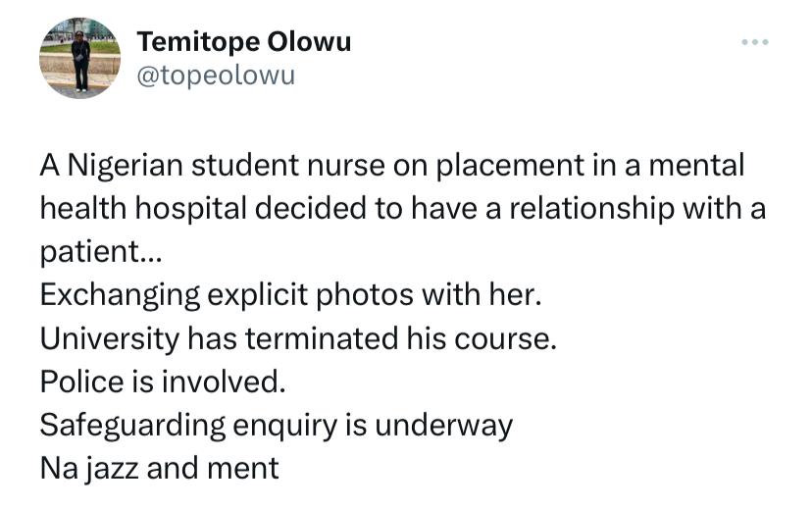The image size is (812, 511).
Task: Select the "Na jazz and ment" line
Action: 160,469
